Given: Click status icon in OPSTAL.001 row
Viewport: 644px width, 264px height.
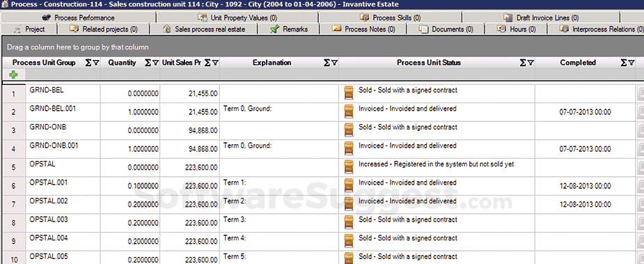Looking at the screenshot, I should coord(349,185).
